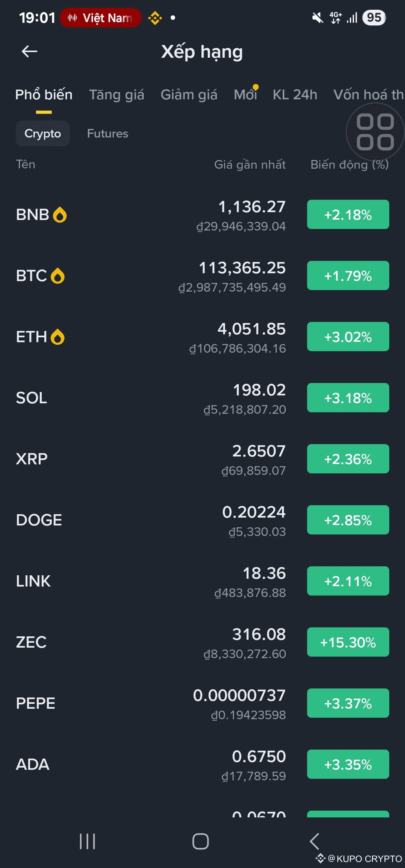405x868 pixels.
Task: Tap the flame icon next to BTC
Action: (x=58, y=276)
